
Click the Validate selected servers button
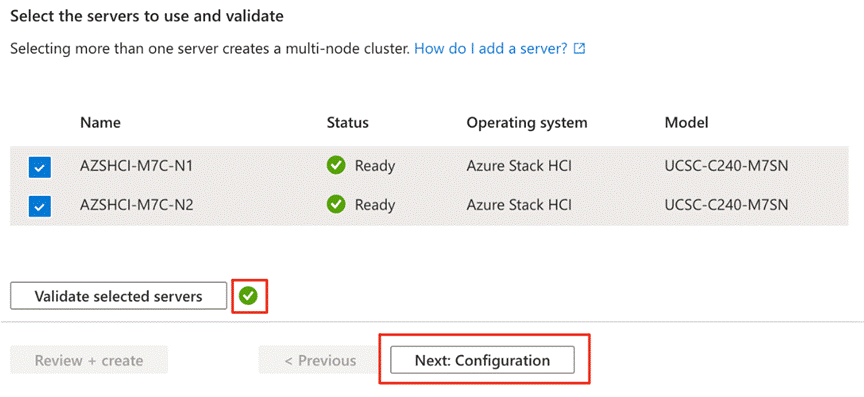coord(118,296)
